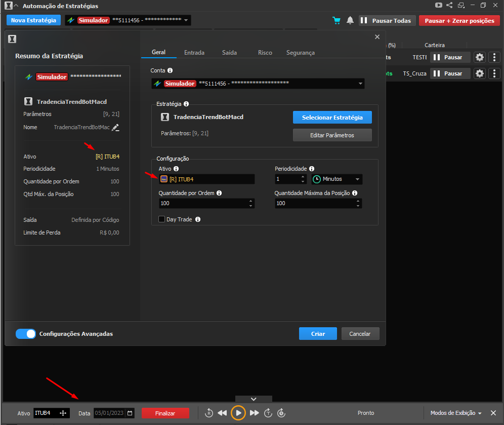The height and width of the screenshot is (425, 504).
Task: Open the Minutos periodicity unit dropdown
Action: [337, 179]
